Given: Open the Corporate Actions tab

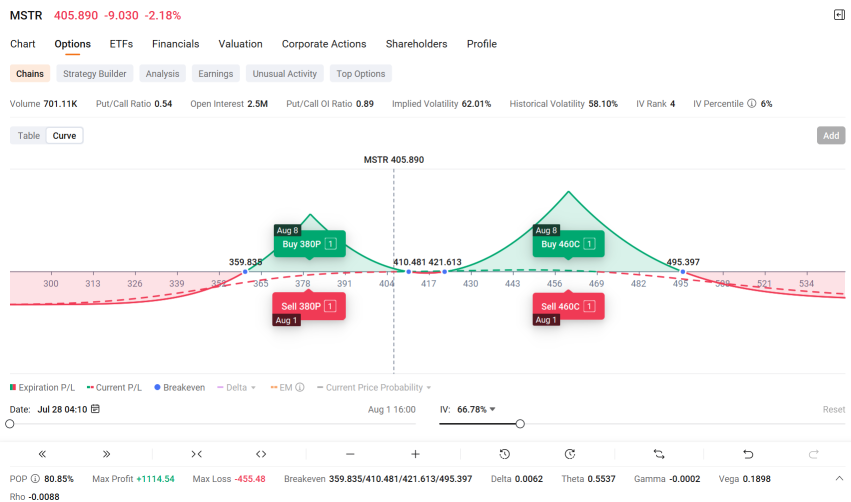Looking at the screenshot, I should [x=324, y=44].
